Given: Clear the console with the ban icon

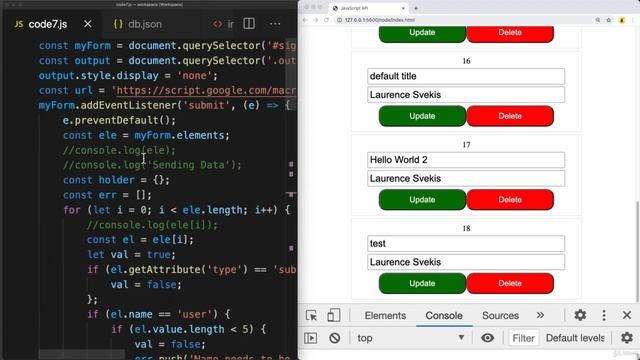Looking at the screenshot, I should click(335, 338).
